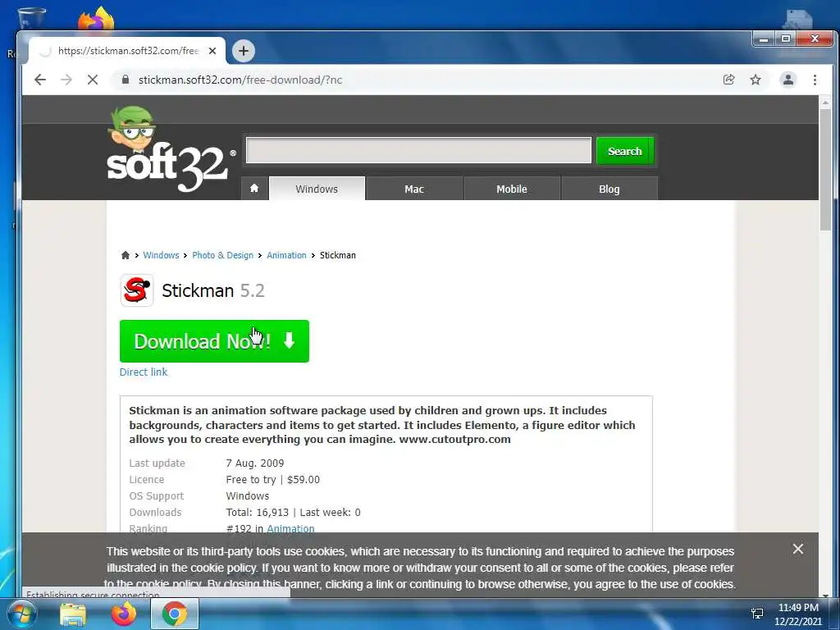Click the home icon in the site navigation
This screenshot has height=630, width=840.
[254, 189]
